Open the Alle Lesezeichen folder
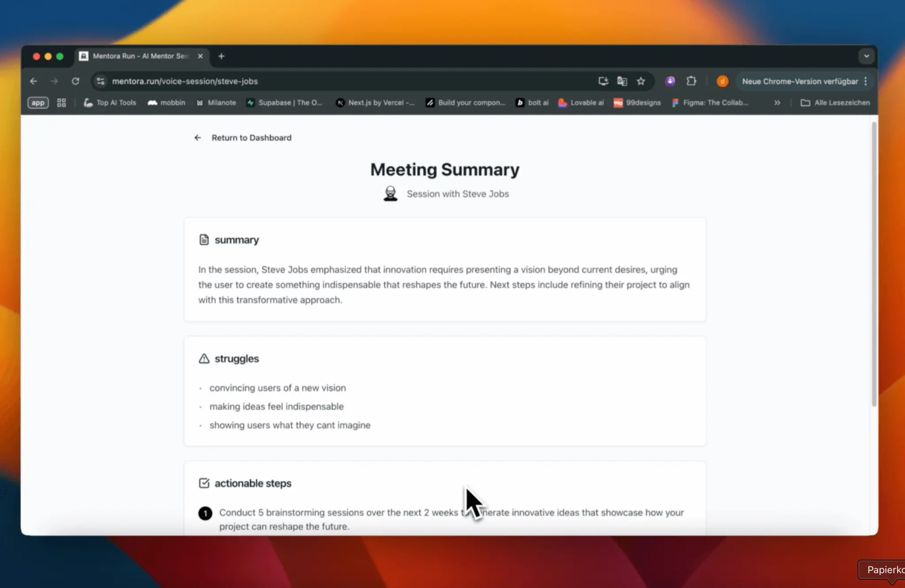 pos(835,102)
